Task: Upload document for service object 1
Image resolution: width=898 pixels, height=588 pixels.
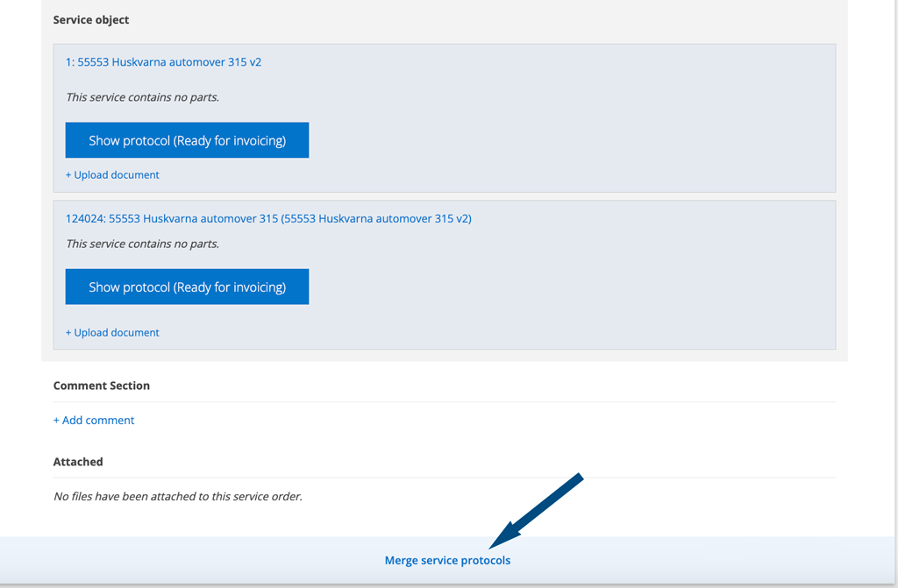Action: tap(112, 174)
